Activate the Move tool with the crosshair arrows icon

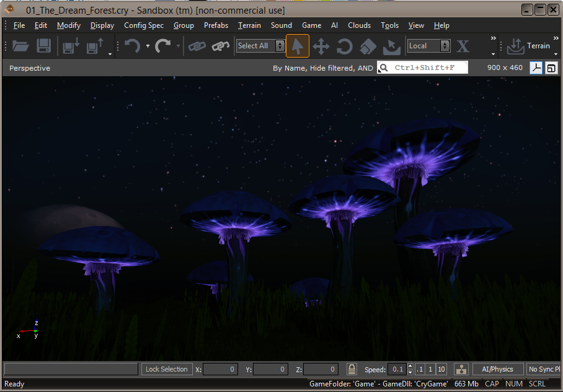tap(321, 46)
